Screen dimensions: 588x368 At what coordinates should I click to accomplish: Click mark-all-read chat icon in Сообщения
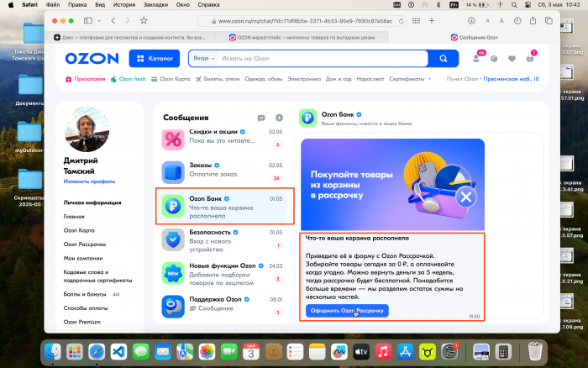(x=261, y=118)
